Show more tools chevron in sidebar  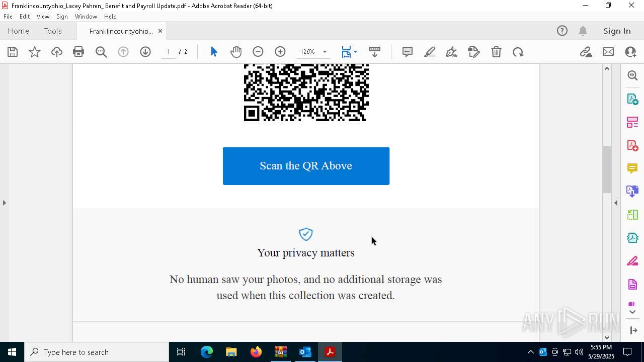(632, 312)
